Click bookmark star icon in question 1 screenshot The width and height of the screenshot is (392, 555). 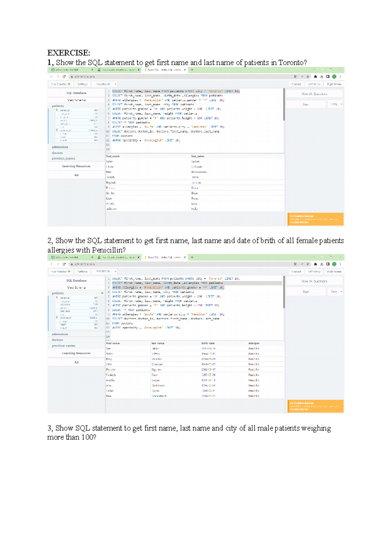pos(308,76)
